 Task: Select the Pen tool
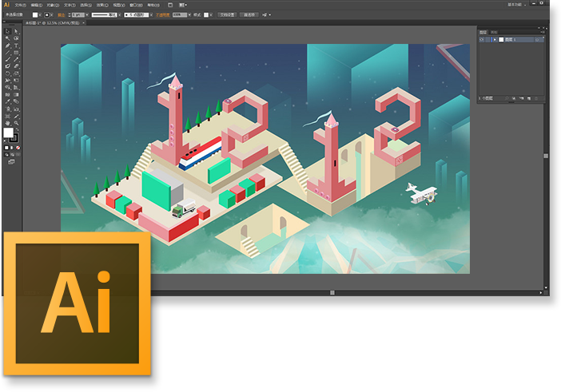coord(7,46)
